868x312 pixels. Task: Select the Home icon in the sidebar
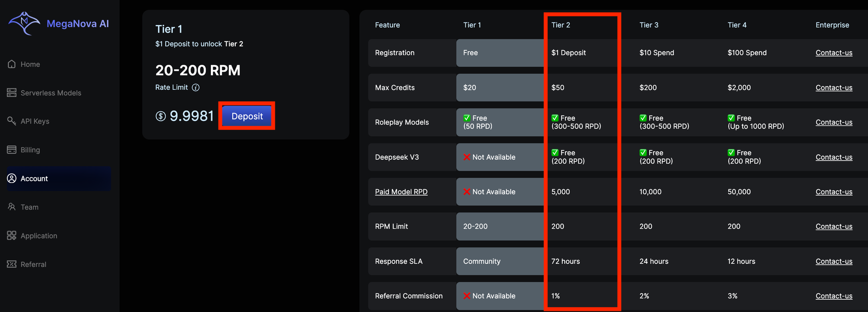[11, 64]
